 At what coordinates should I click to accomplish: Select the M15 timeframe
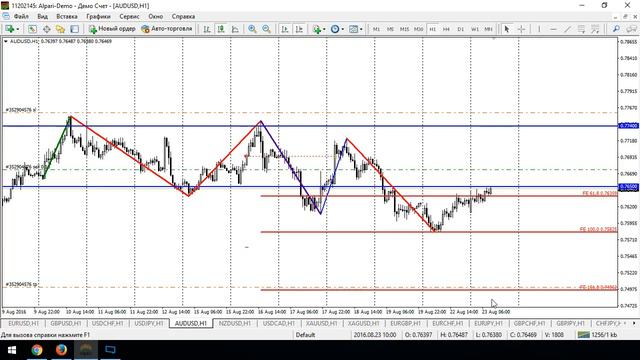404,29
